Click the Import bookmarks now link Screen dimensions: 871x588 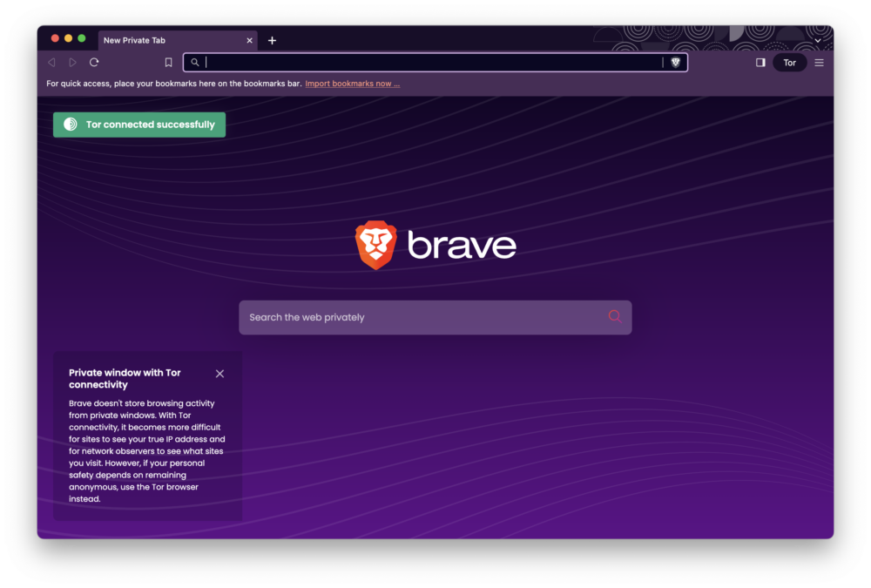(352, 84)
